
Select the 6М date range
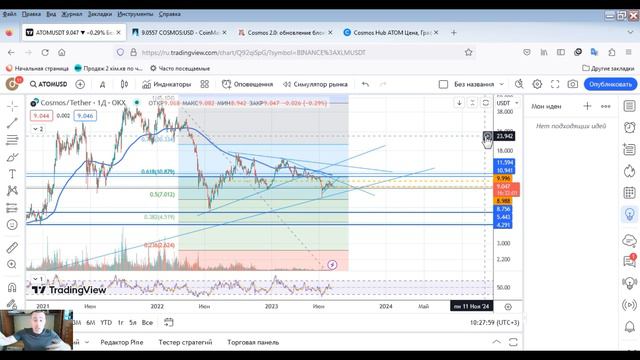(91, 322)
